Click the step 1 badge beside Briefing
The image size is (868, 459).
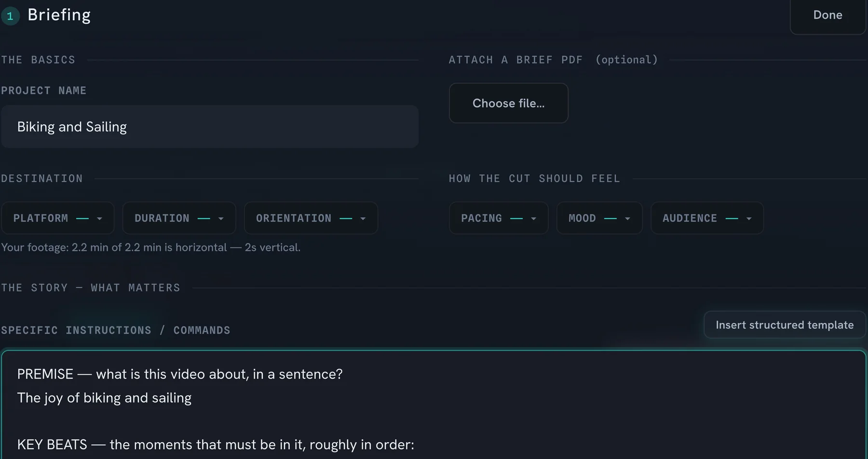tap(10, 16)
